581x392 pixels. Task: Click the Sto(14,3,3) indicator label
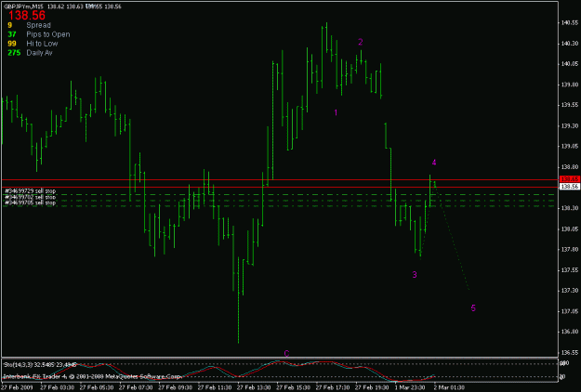(x=40, y=365)
